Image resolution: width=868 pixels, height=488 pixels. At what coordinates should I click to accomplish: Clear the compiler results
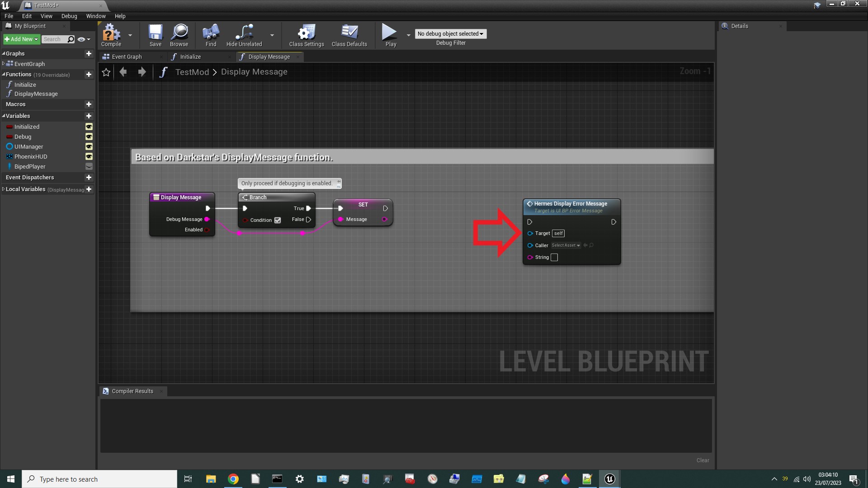(x=703, y=460)
